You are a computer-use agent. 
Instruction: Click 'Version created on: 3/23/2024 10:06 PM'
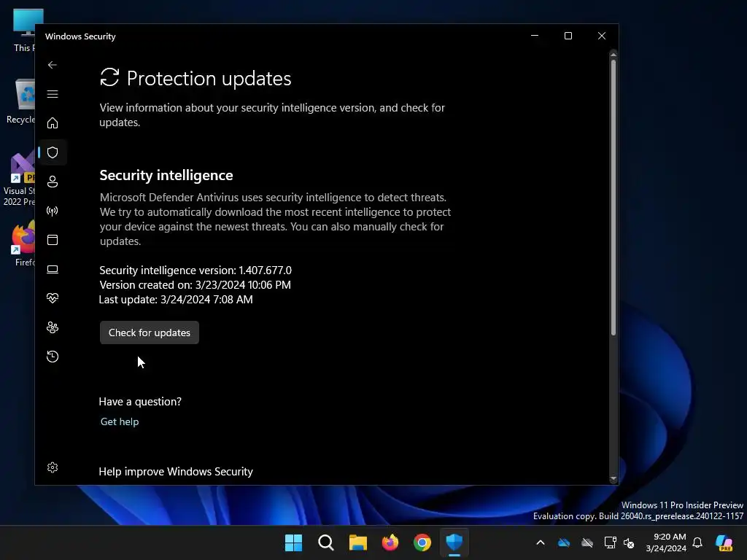click(195, 285)
